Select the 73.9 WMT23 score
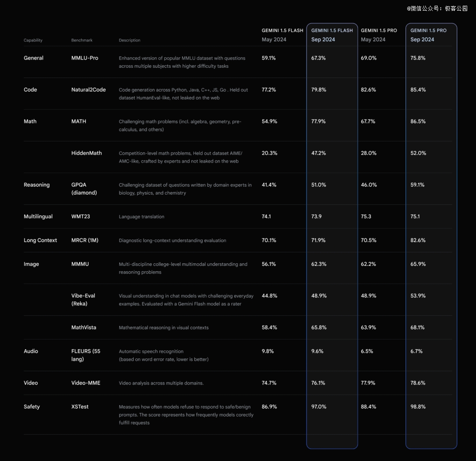The height and width of the screenshot is (461, 476). (x=316, y=217)
